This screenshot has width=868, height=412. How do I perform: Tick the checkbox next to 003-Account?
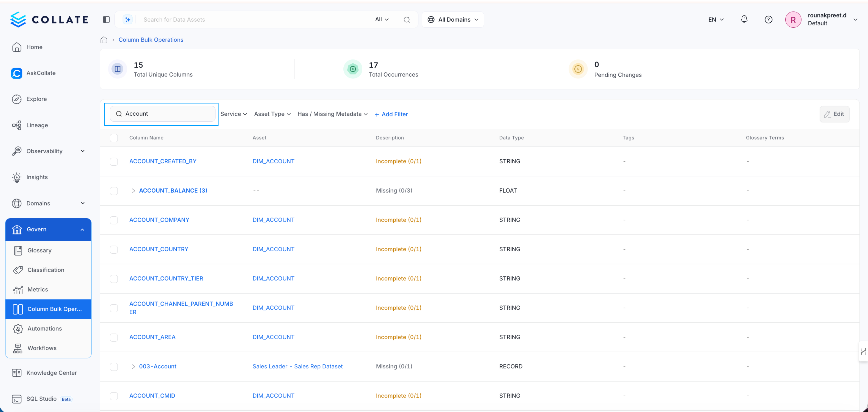coord(114,367)
